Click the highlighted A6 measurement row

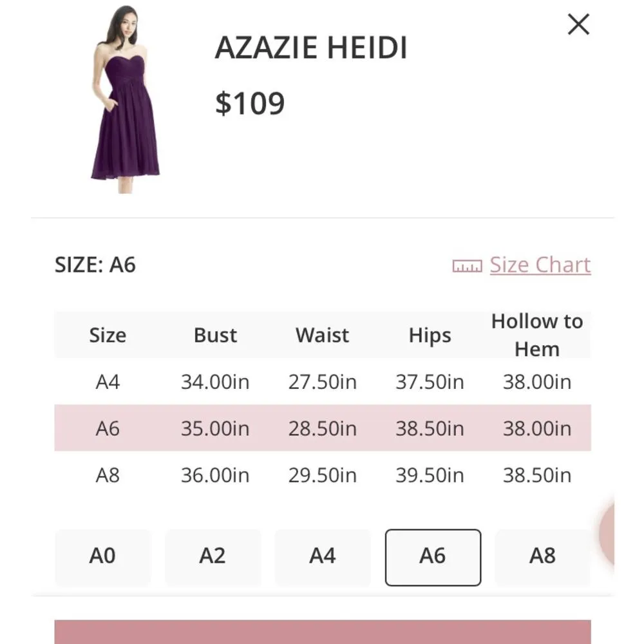[x=322, y=428]
